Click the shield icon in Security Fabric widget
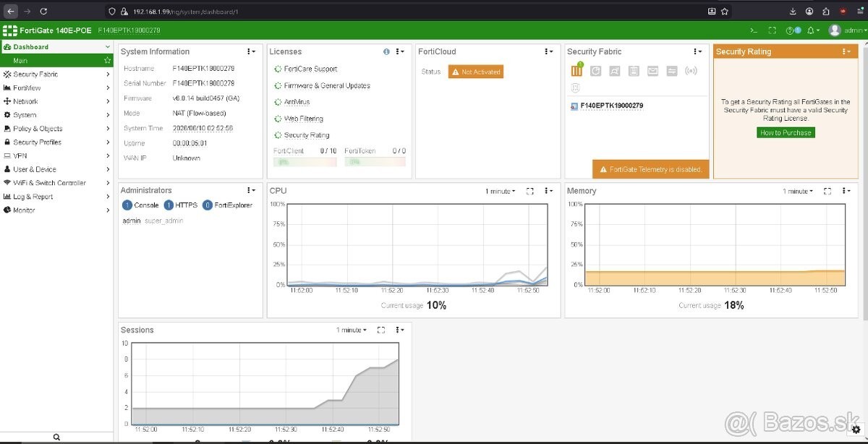 tap(576, 87)
